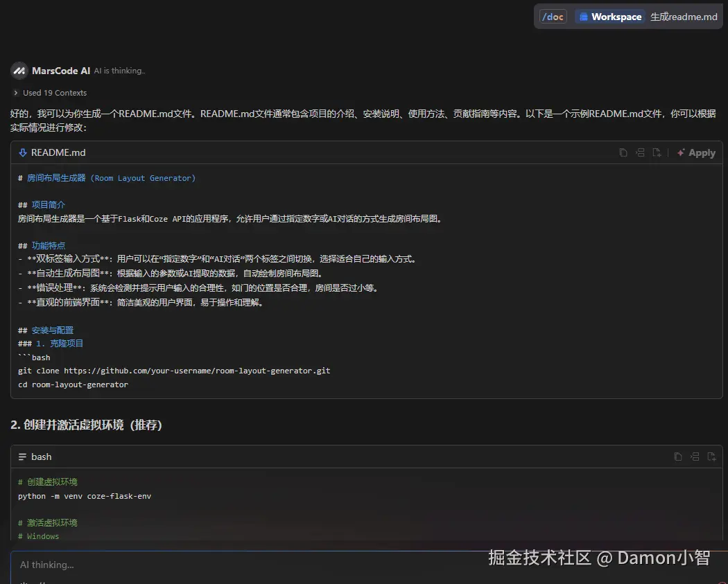Click the 'git clone https://github.com/...' line

tap(174, 371)
